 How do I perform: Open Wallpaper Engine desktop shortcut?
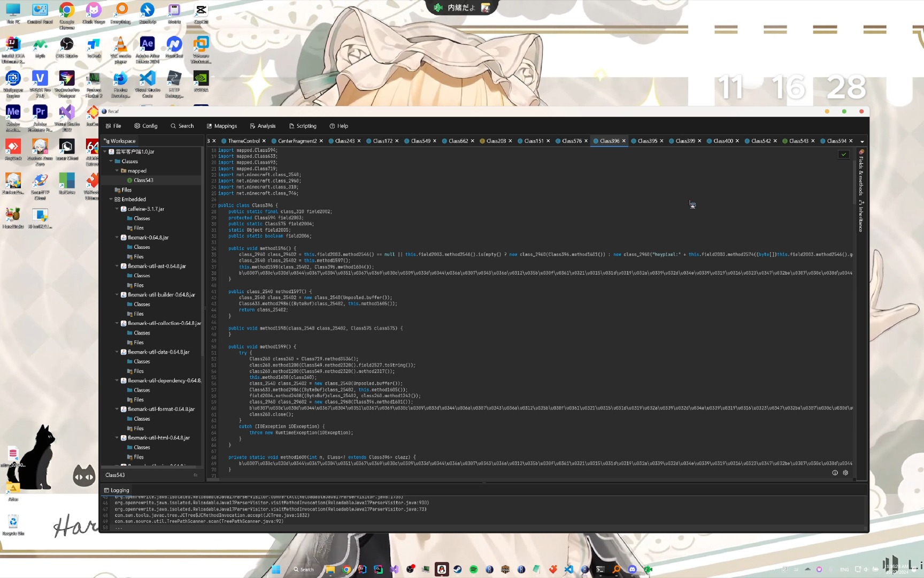point(13,84)
